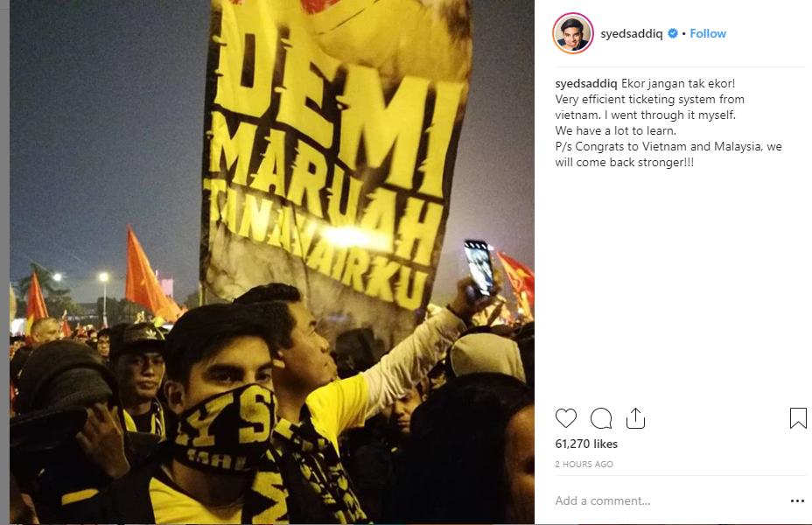
Task: Click 'Congrats to Vietnam and Malaysia' caption line
Action: click(668, 146)
